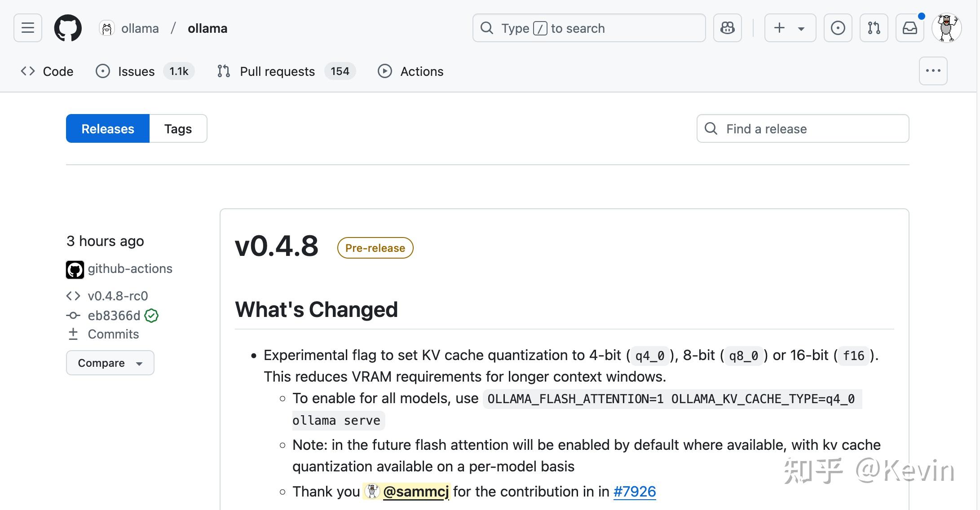Open the pull requests icon in header
This screenshot has height=510, width=980.
point(874,28)
